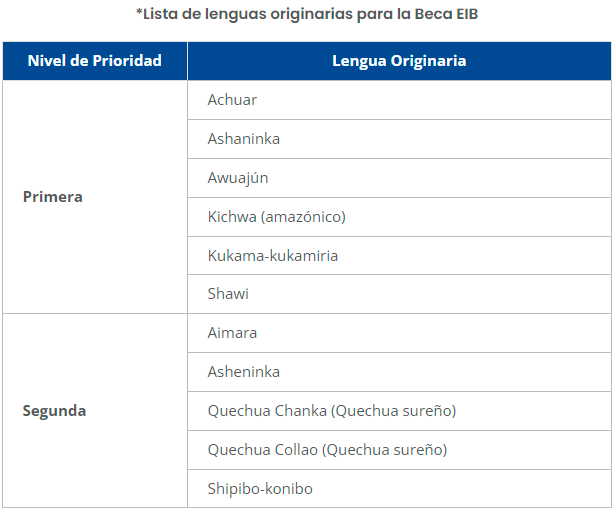The width and height of the screenshot is (613, 511).
Task: Click '(Quechua sureño)' in the Chanka row
Action: click(394, 411)
